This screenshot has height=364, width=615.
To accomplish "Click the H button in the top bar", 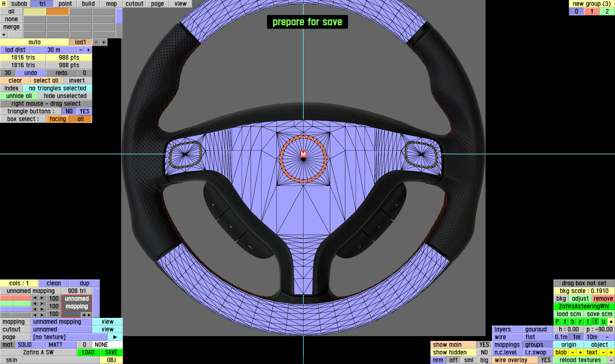I will (4, 4).
